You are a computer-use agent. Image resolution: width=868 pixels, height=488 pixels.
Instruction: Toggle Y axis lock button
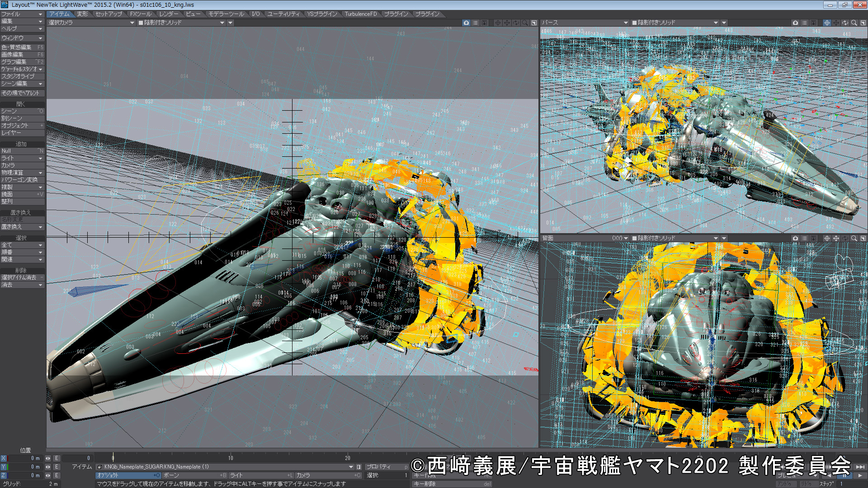4,467
